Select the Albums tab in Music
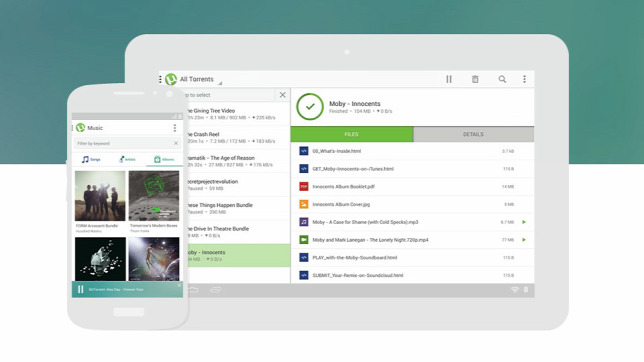The width and height of the screenshot is (644, 362). [164, 159]
